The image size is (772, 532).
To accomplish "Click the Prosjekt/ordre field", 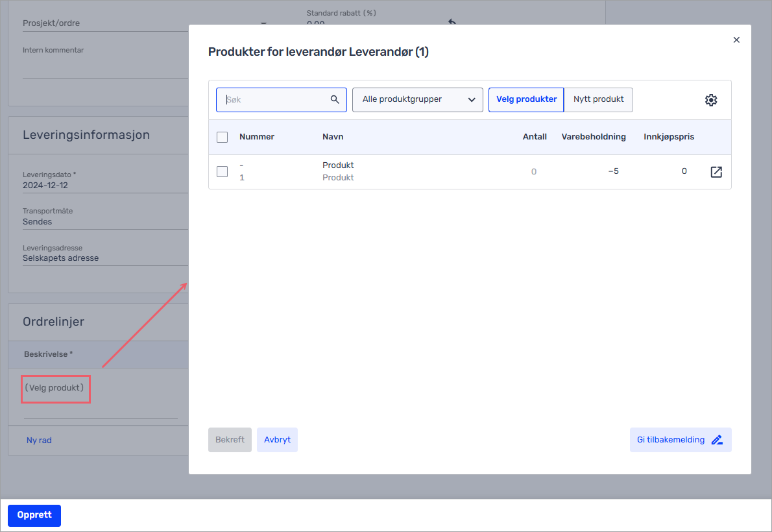I will [105, 23].
